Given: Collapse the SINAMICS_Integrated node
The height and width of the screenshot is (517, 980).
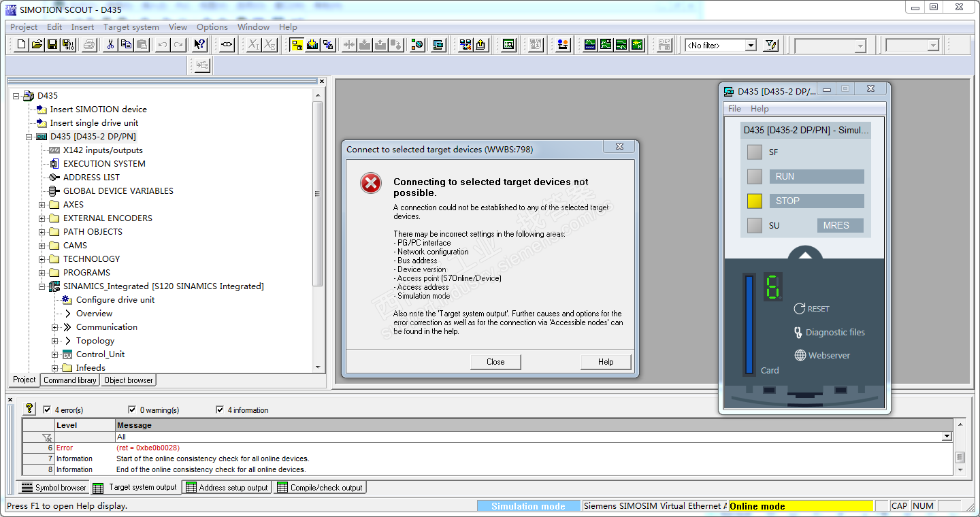Looking at the screenshot, I should (x=42, y=286).
